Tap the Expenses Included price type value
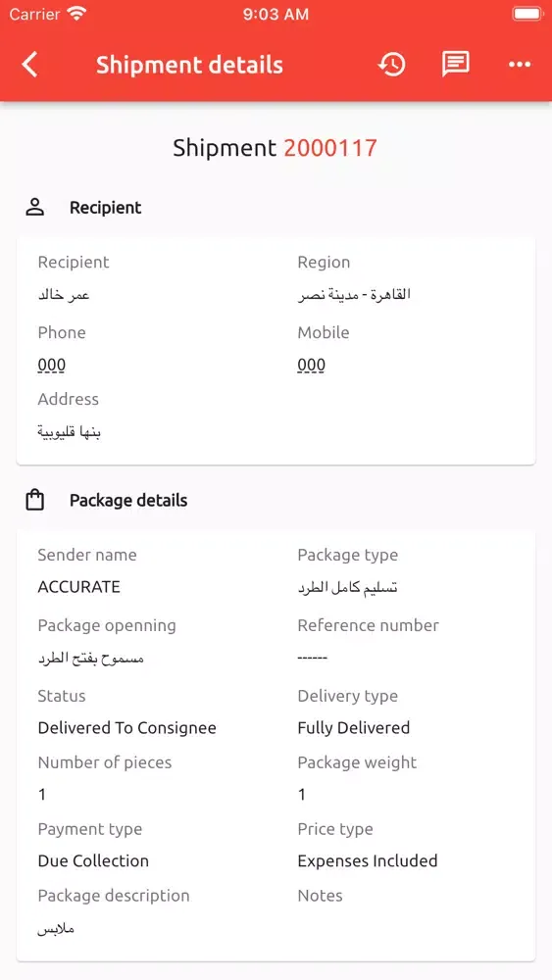This screenshot has width=552, height=980. pos(368,860)
